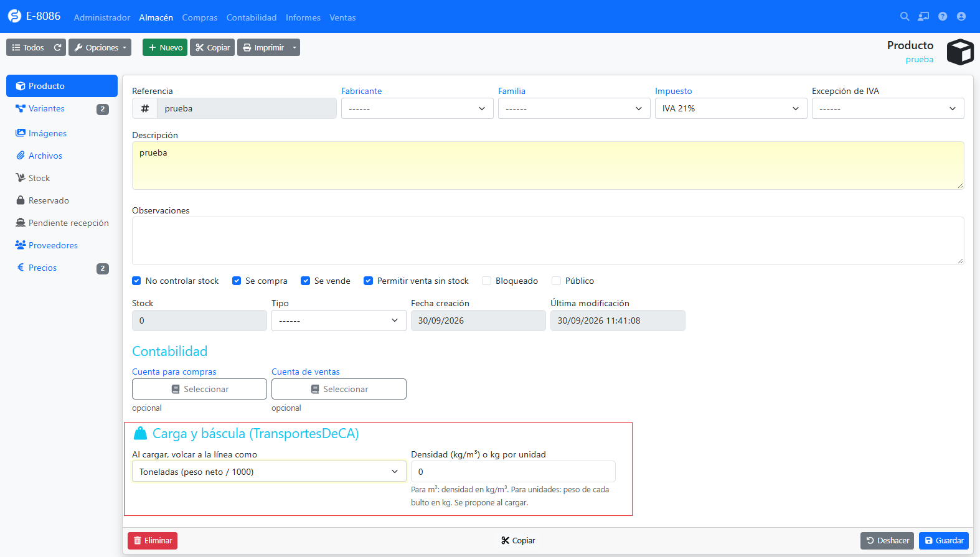980x557 pixels.
Task: Uncheck the Se vende checkbox
Action: (x=306, y=281)
